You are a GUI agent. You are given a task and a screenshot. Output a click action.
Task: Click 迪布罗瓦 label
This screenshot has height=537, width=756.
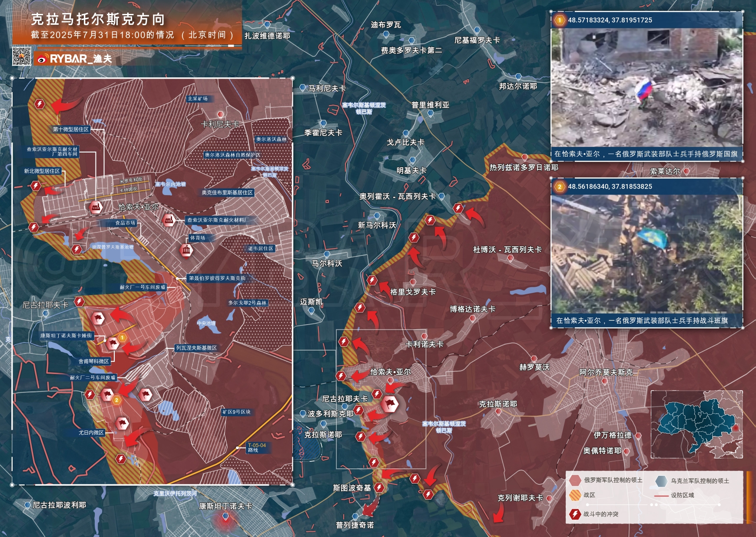point(386,25)
